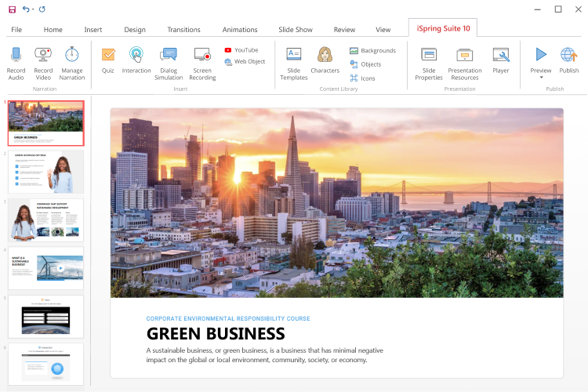Screen dimensions: 588x392
Task: Click the Redo icon
Action: click(42, 9)
